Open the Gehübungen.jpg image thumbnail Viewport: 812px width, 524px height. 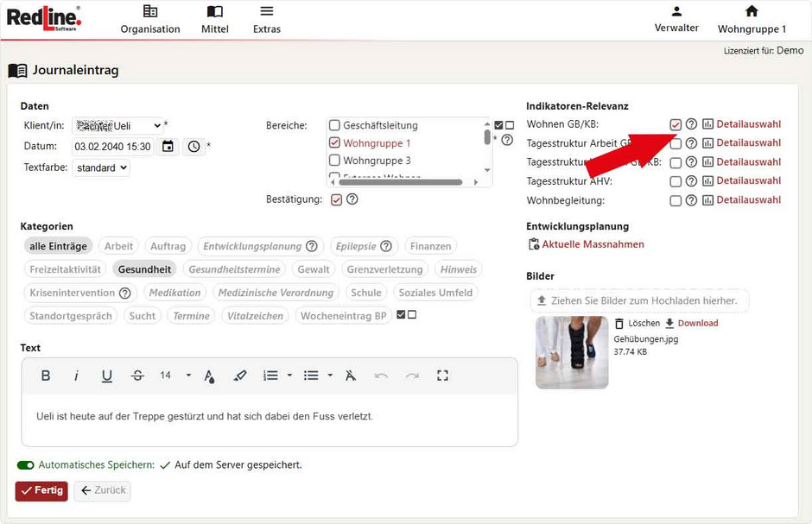[572, 352]
